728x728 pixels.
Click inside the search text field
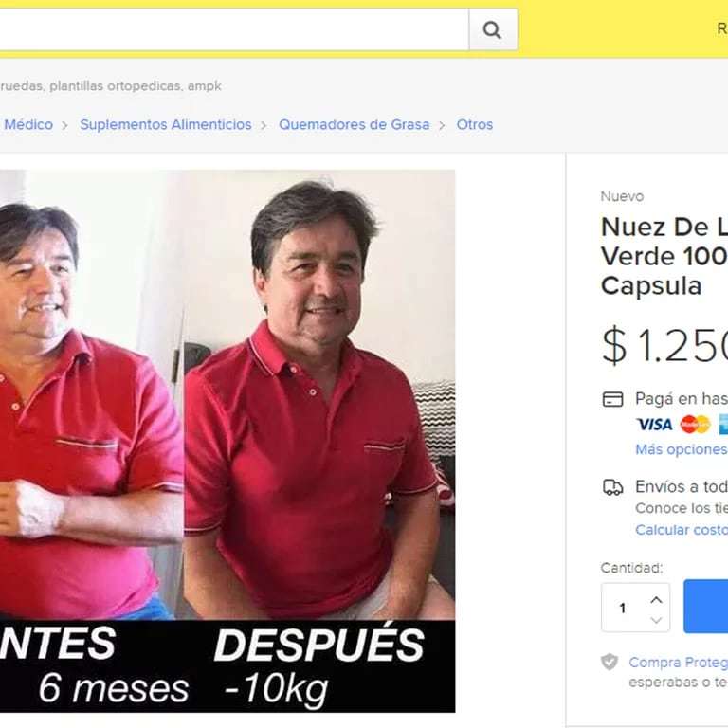coord(234,29)
